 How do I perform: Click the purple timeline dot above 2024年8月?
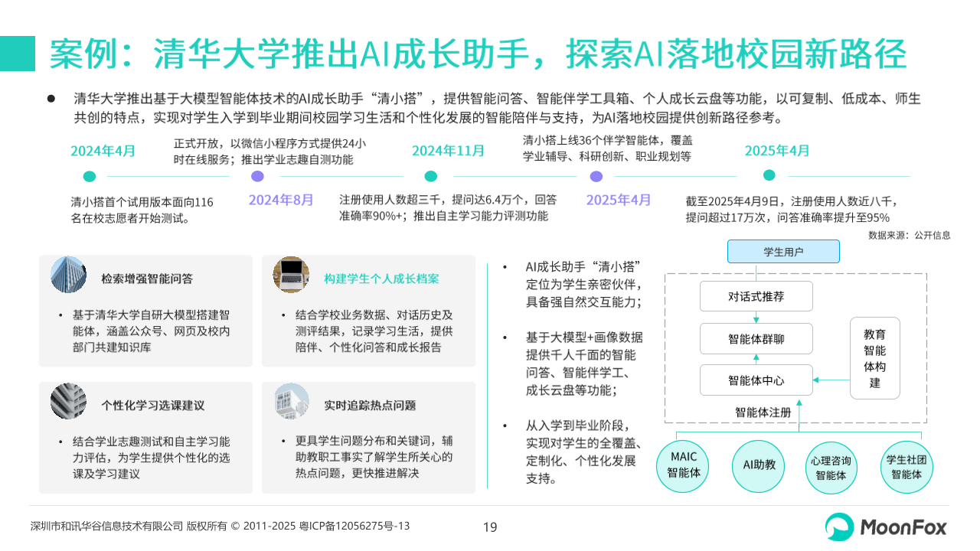(x=257, y=176)
